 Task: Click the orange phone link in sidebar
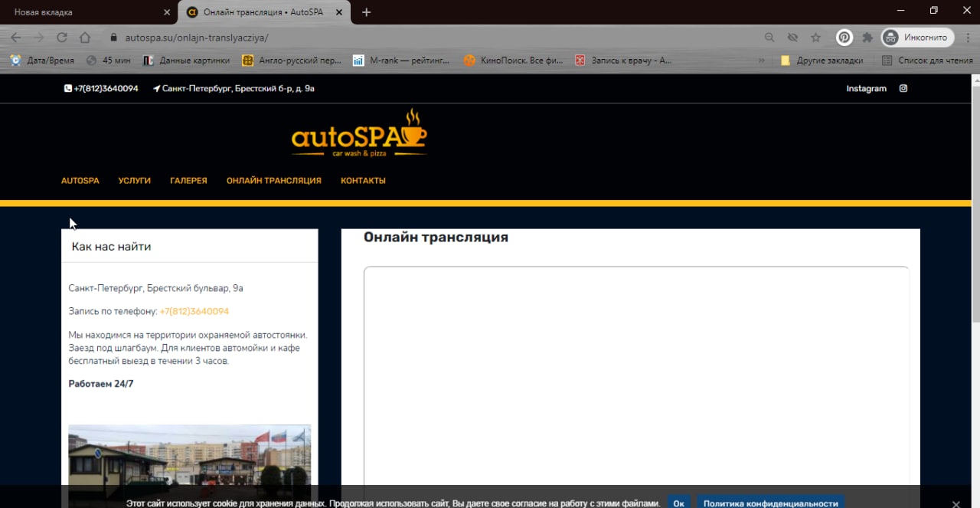[x=194, y=312]
